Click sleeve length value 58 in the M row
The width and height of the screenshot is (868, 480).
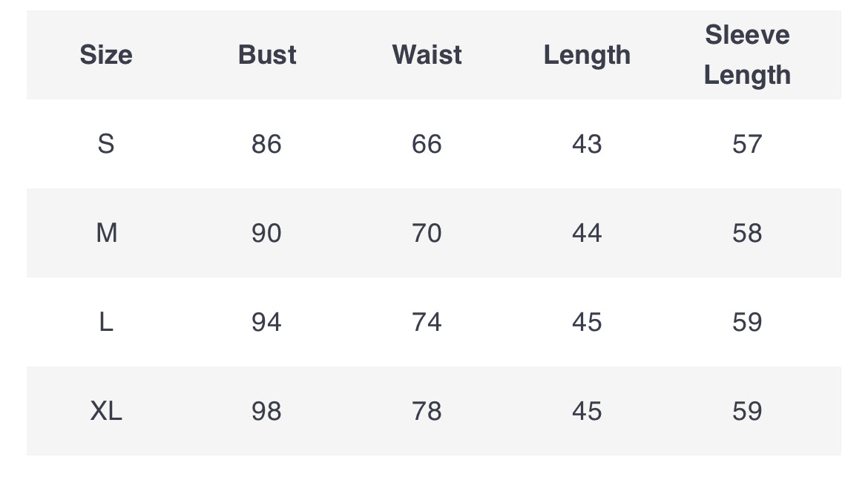coord(747,232)
